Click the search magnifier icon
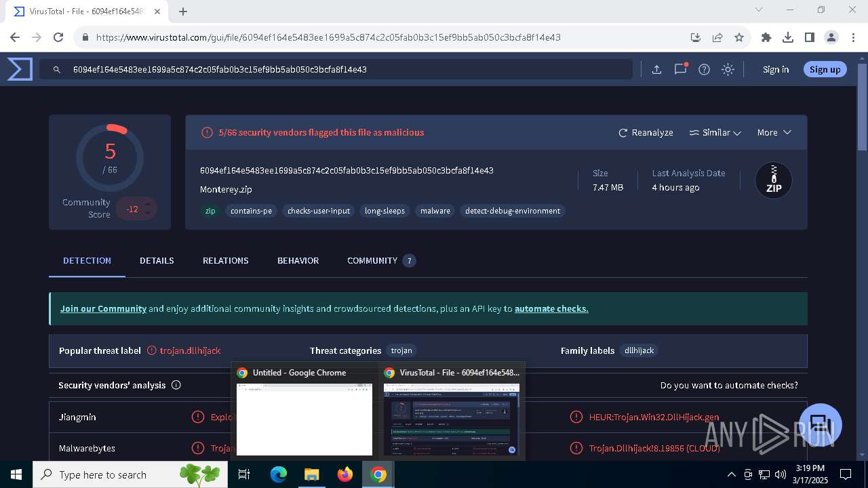 click(x=58, y=69)
